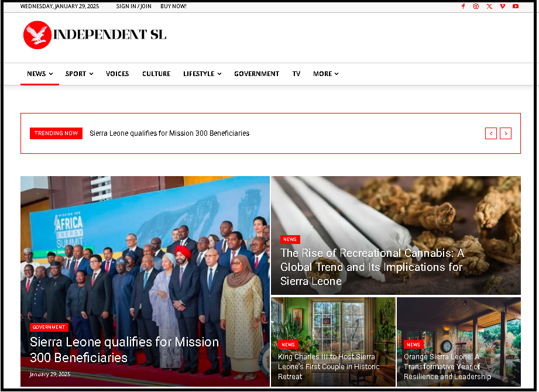Open the Vimeo social icon
This screenshot has height=392, width=539.
[x=502, y=6]
